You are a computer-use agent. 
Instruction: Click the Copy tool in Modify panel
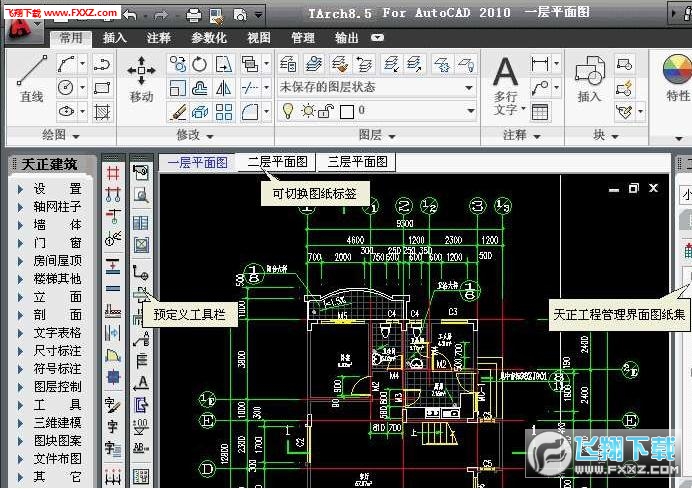[178, 64]
